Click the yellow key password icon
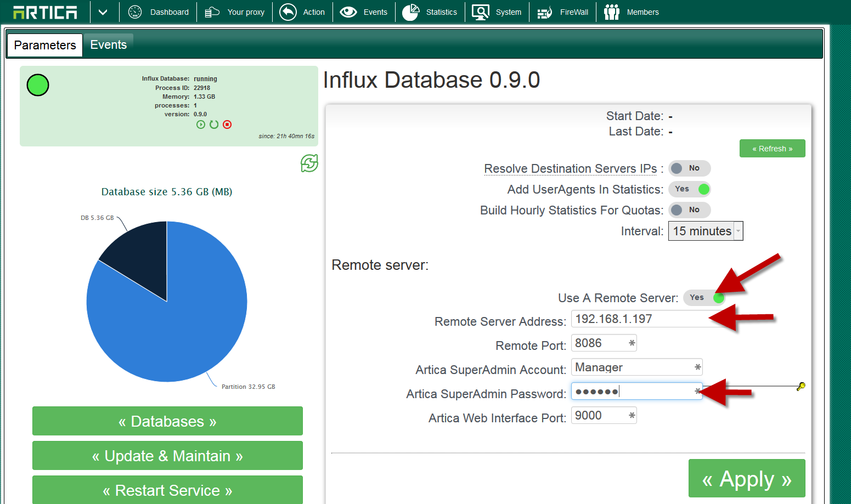The image size is (851, 504). [801, 387]
